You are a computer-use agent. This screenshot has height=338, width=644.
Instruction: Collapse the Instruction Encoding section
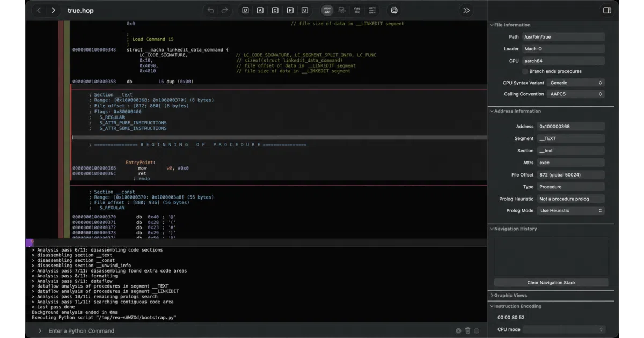[492, 306]
